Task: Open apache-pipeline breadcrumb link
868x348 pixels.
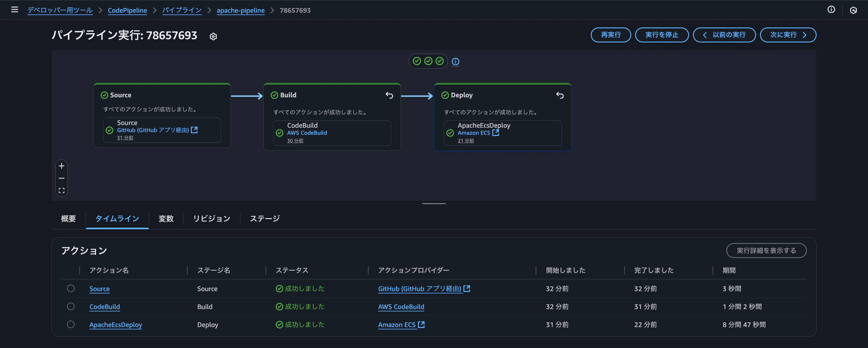Action: (241, 10)
